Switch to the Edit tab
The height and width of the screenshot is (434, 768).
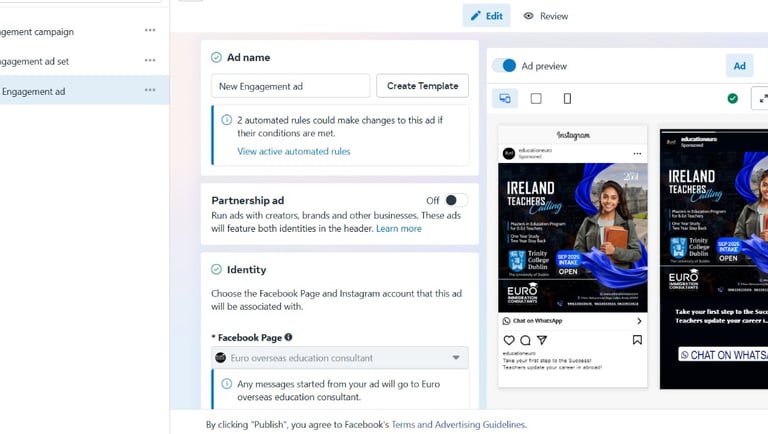486,16
